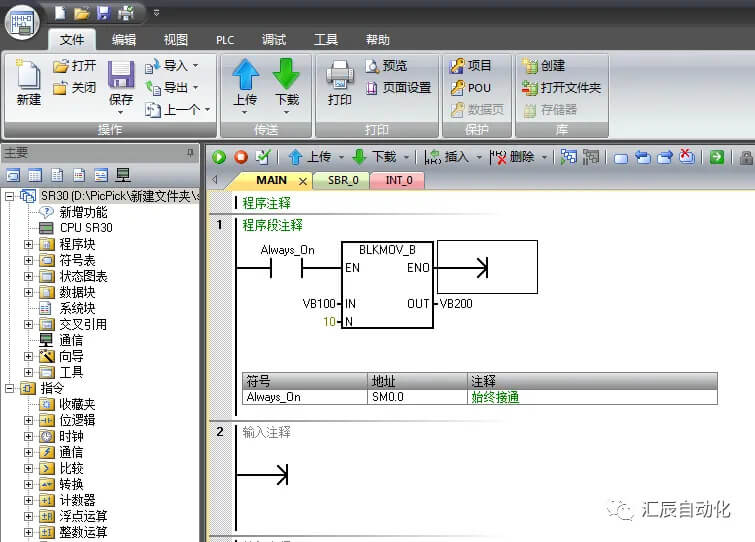
Task: Click Open library folder (打开文件夹)
Action: click(x=561, y=88)
